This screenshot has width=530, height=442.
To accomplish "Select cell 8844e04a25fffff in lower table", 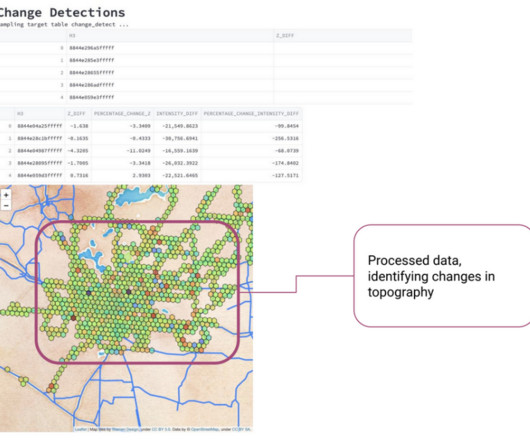I will (x=40, y=126).
